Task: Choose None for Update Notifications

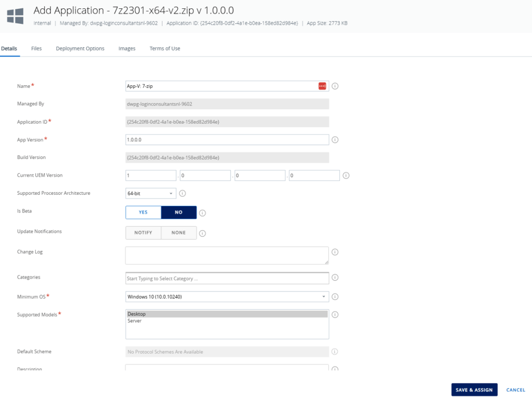Action: 179,233
